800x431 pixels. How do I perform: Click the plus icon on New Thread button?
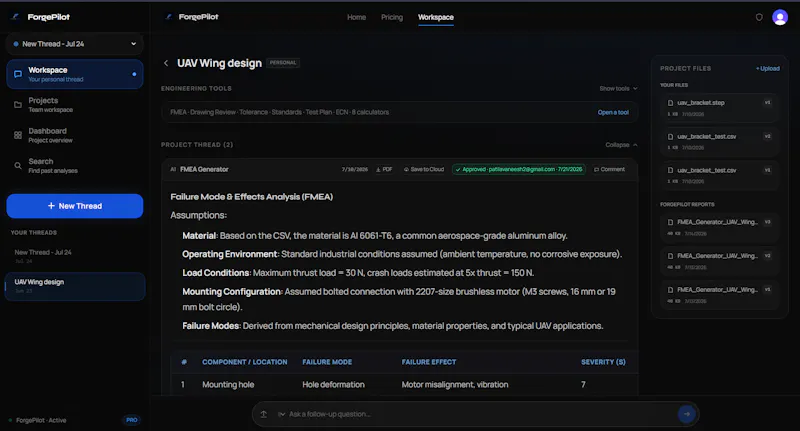(51, 206)
